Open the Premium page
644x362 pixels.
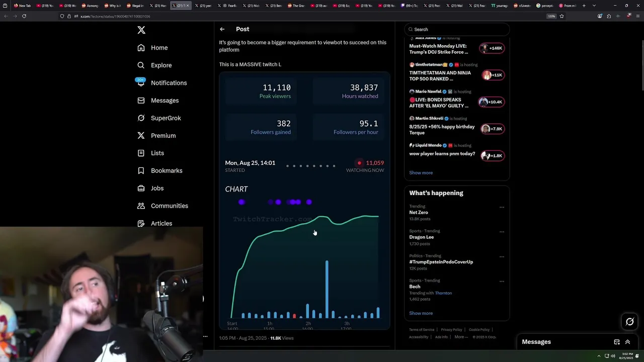coord(156,136)
